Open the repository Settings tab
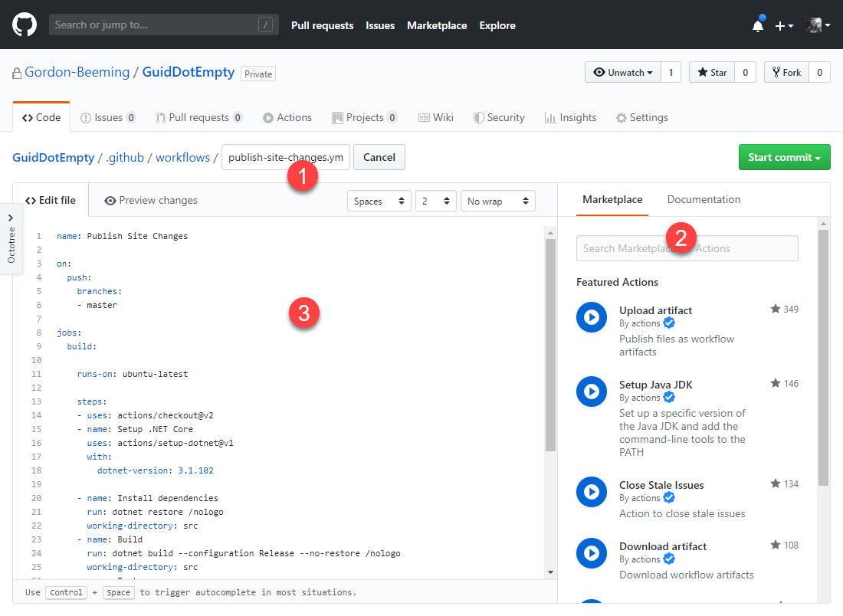843x616 pixels. click(642, 117)
